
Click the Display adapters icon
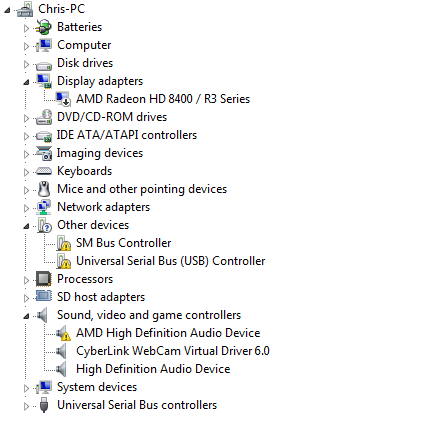[x=44, y=81]
